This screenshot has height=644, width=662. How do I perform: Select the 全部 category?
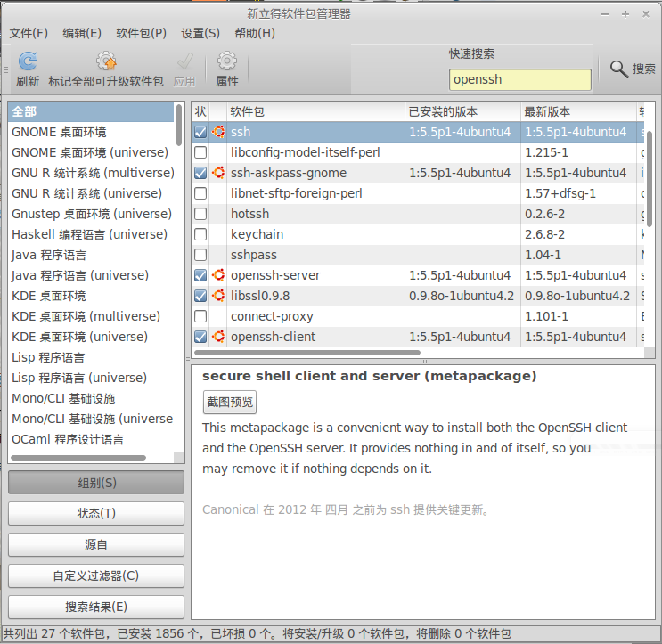[x=91, y=112]
